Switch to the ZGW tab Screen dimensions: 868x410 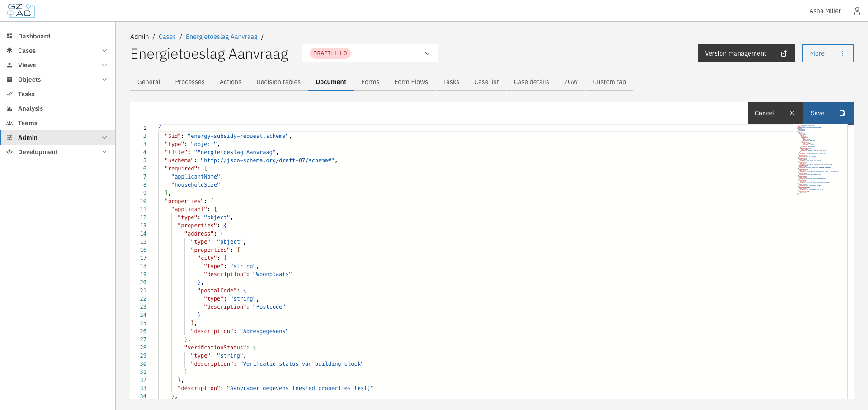point(571,82)
